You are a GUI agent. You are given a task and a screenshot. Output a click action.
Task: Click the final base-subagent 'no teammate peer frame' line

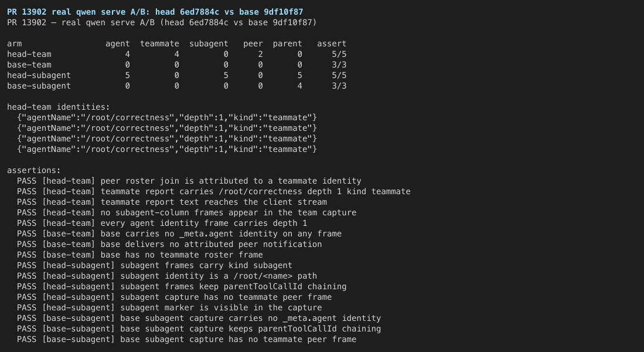(186, 339)
